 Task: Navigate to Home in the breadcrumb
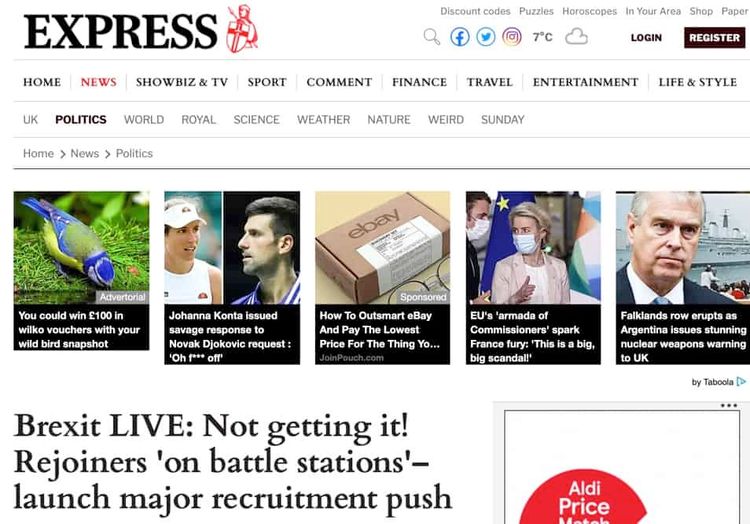[x=38, y=153]
